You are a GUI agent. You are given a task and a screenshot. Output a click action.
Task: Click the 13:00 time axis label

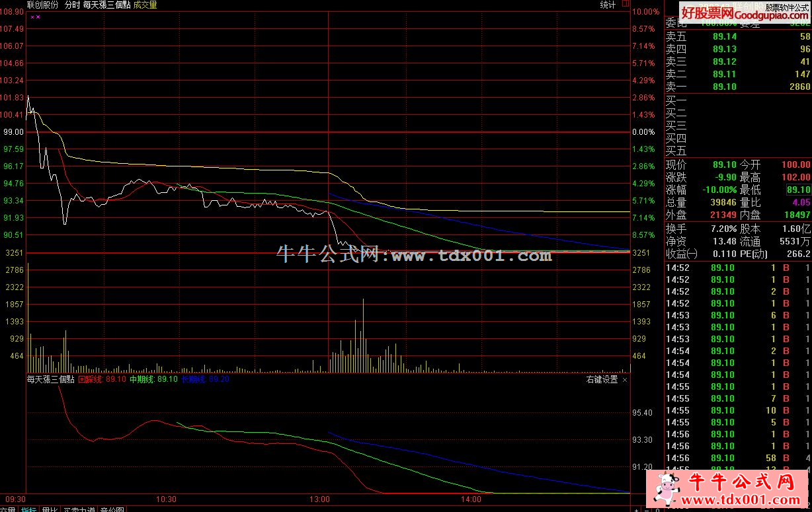319,499
